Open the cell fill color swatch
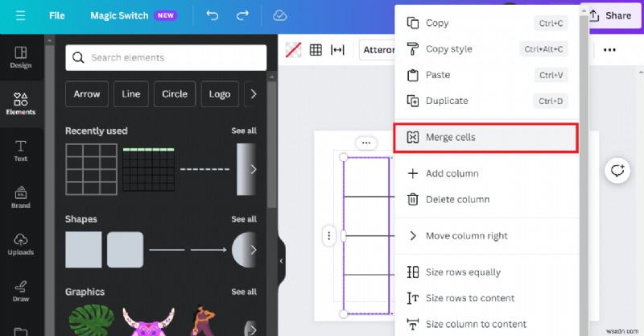Viewport: 644px width, 336px height. pos(293,50)
